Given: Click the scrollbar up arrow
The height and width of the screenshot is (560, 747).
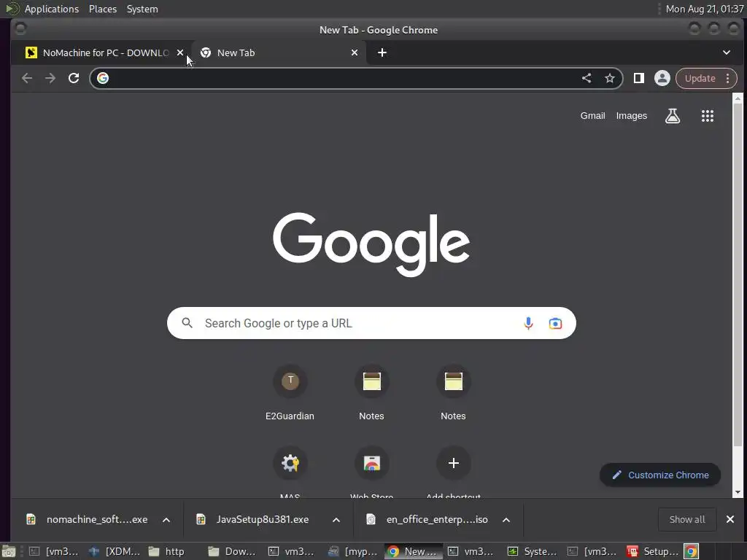Looking at the screenshot, I should 738,98.
